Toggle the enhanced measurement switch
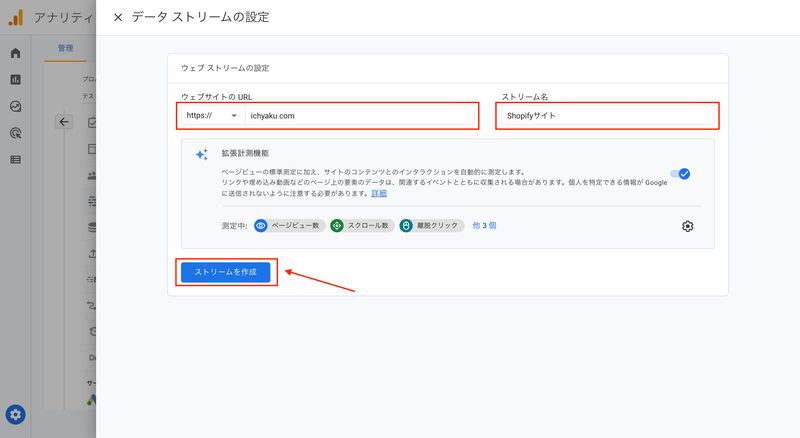The image size is (800, 438). [x=680, y=174]
